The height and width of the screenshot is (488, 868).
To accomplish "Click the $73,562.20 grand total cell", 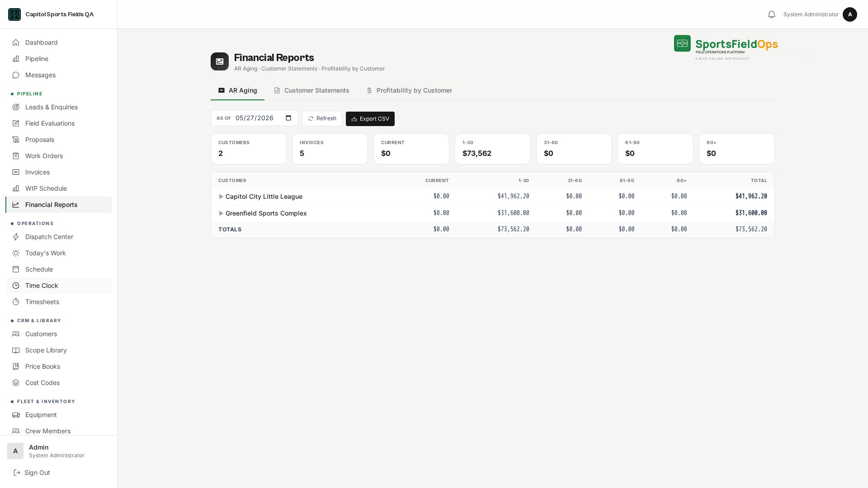I will click(751, 230).
